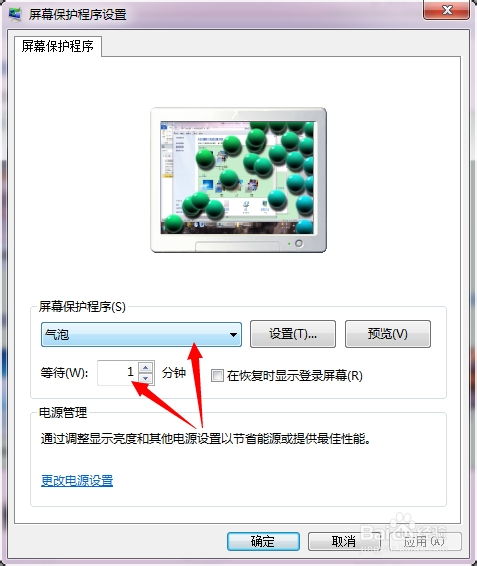Open the 设置(T)... screen saver options
Viewport: 477px width, 566px height.
coord(293,334)
